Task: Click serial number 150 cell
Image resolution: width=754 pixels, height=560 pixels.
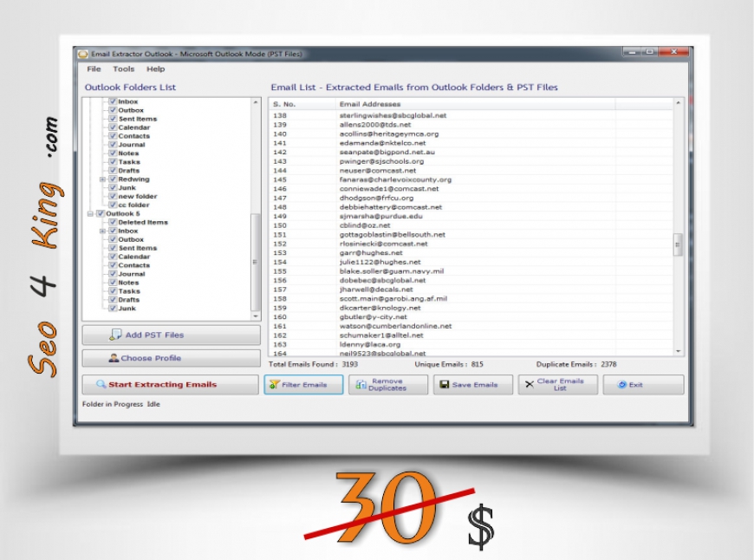Action: coord(280,225)
